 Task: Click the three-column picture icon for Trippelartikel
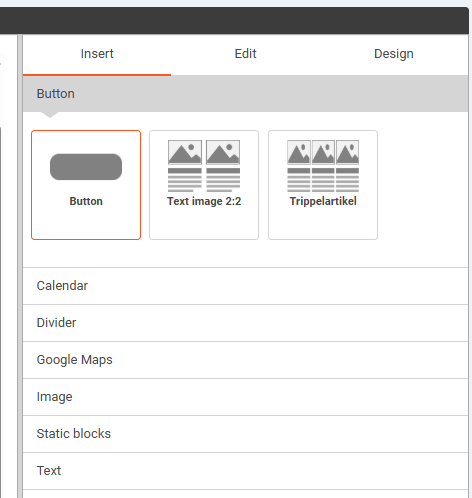tap(323, 166)
